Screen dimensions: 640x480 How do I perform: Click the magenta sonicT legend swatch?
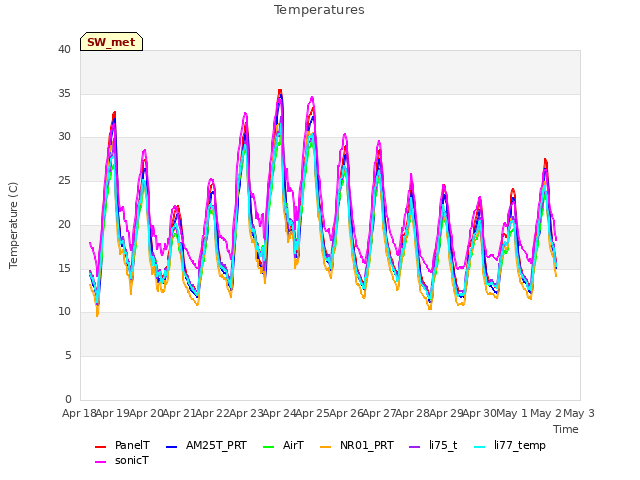(x=100, y=462)
